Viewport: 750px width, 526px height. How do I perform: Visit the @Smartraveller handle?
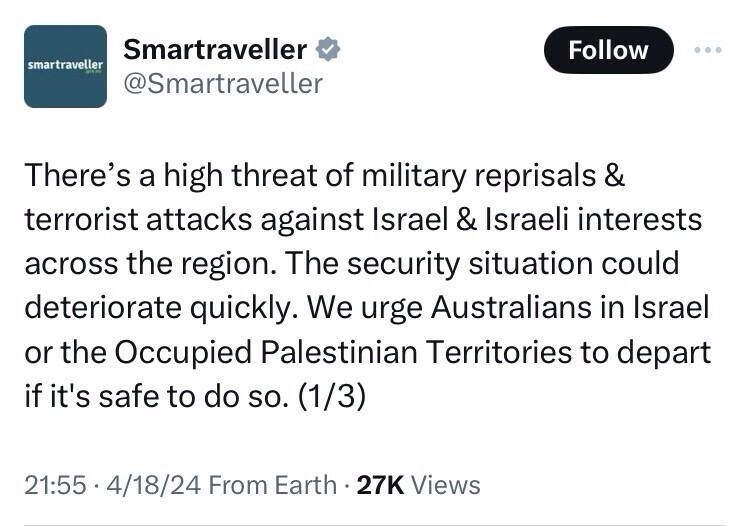pyautogui.click(x=222, y=83)
